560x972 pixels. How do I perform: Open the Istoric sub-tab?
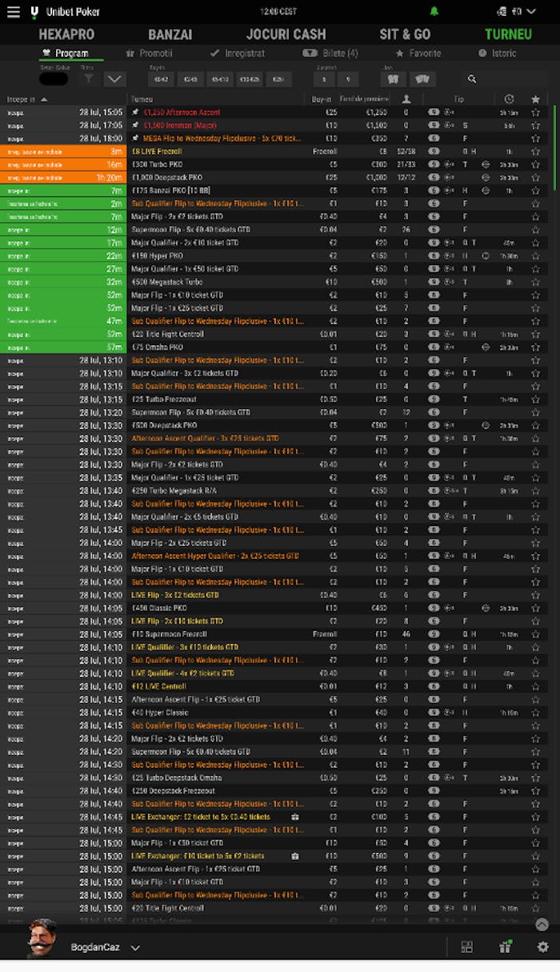point(497,53)
